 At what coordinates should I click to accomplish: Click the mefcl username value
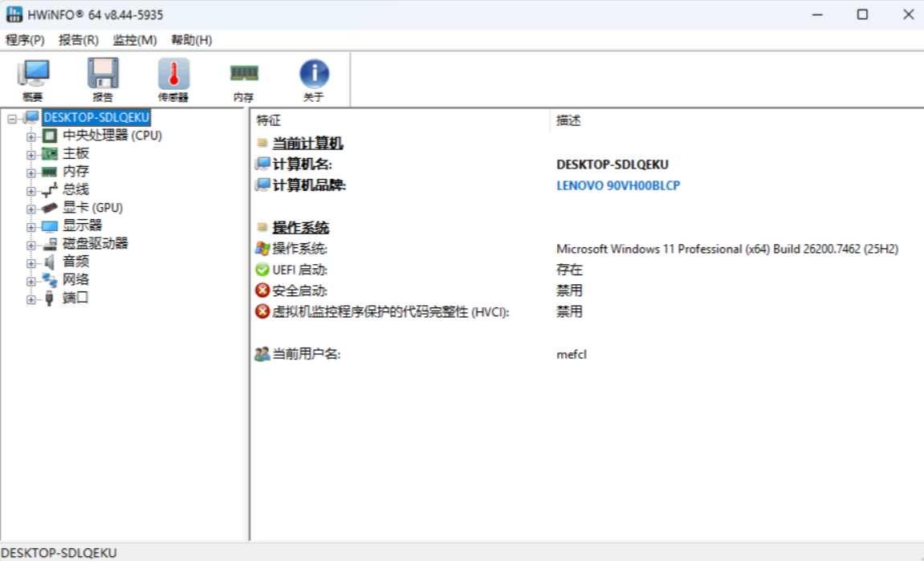pos(571,354)
